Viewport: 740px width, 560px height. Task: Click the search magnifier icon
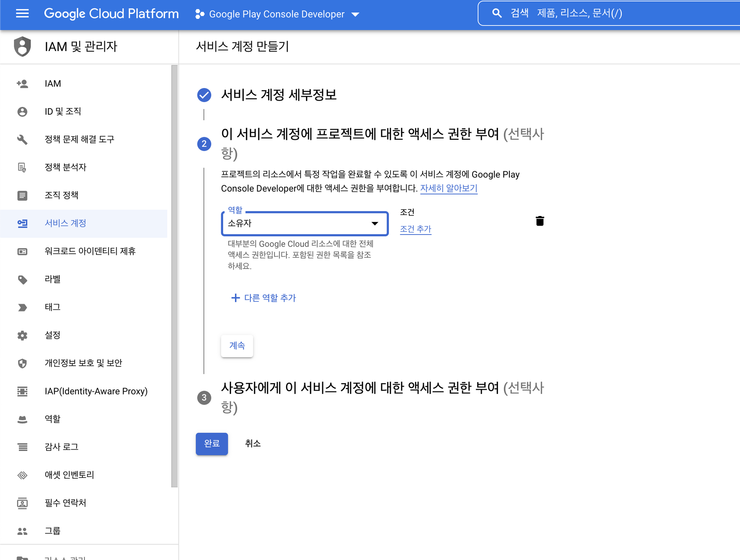(497, 13)
